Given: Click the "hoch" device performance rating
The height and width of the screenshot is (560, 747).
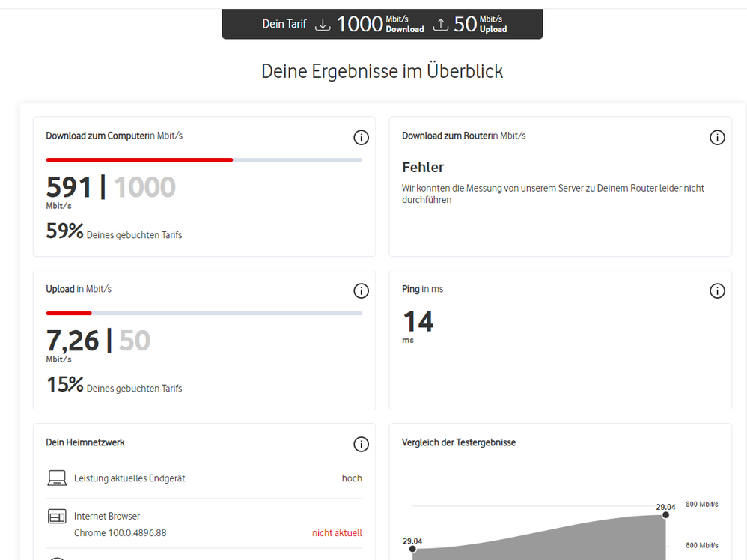Looking at the screenshot, I should [x=352, y=478].
